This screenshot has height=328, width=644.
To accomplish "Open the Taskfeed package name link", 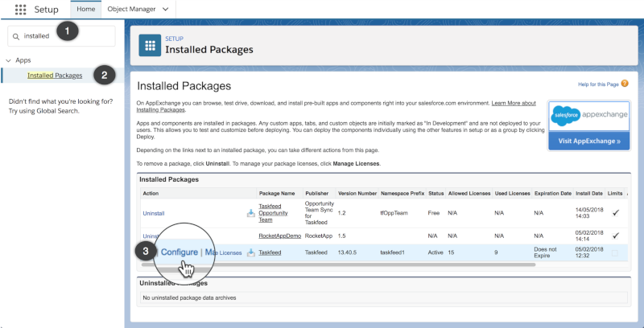I will click(x=270, y=252).
